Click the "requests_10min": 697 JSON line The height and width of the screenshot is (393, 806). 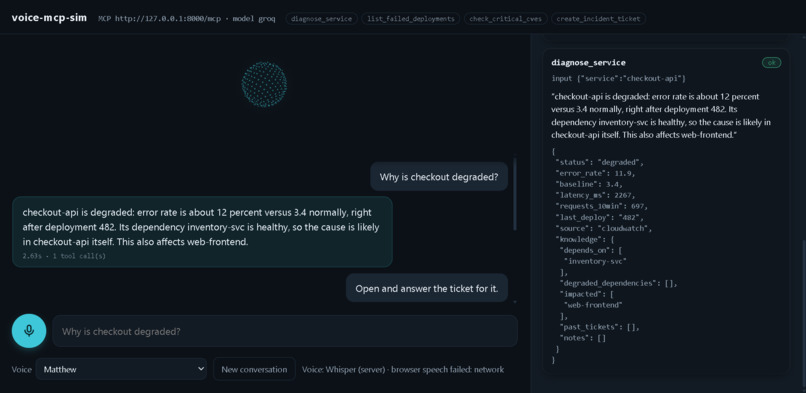602,206
